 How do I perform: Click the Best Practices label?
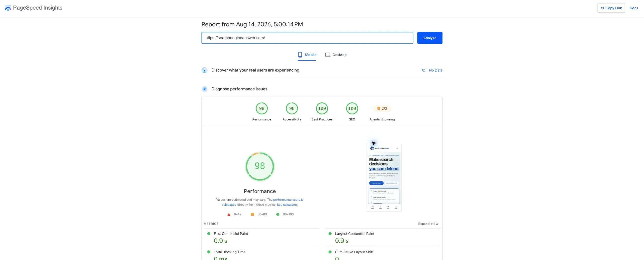click(322, 119)
